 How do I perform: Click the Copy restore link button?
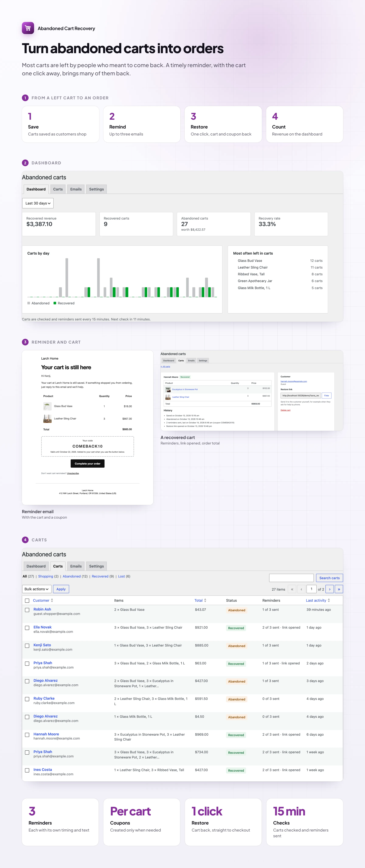(x=327, y=396)
